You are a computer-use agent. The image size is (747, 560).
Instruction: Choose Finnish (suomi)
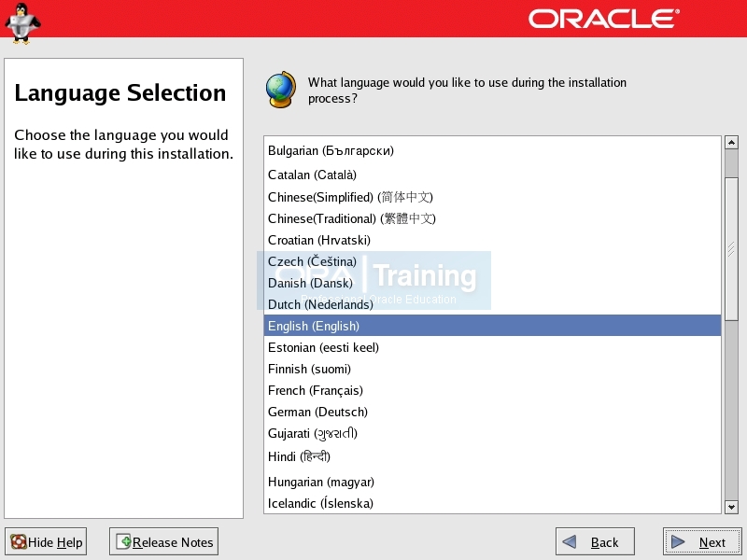pyautogui.click(x=492, y=369)
